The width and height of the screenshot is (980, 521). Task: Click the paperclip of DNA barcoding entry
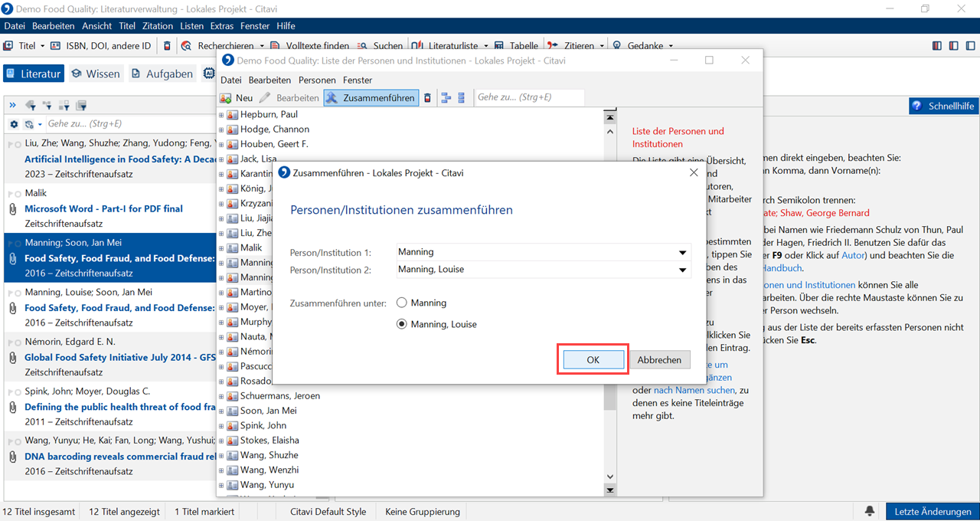(x=13, y=457)
